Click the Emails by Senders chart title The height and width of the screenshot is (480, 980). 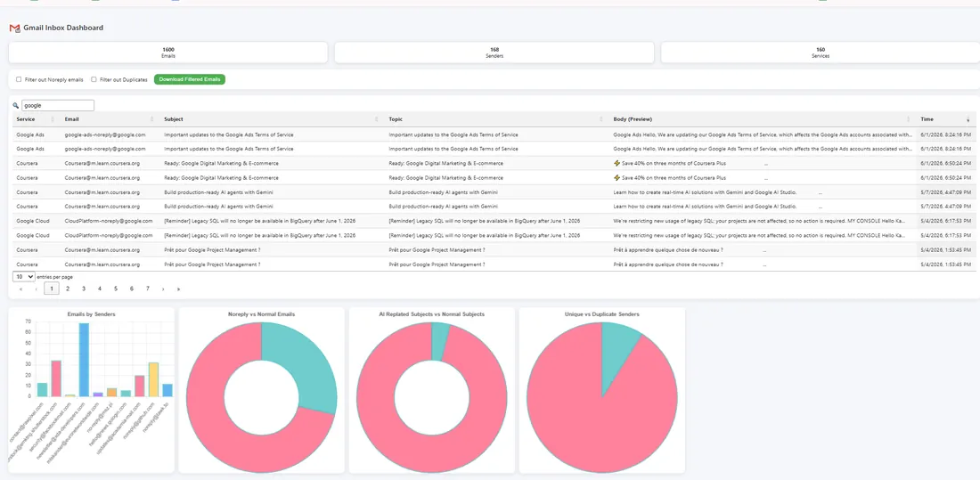pyautogui.click(x=91, y=313)
